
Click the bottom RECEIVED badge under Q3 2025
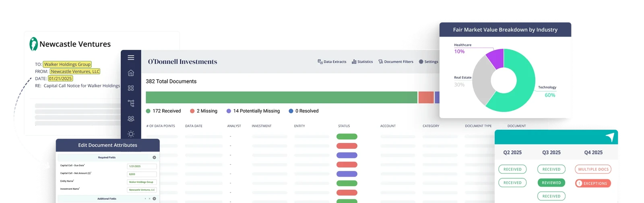pyautogui.click(x=551, y=196)
